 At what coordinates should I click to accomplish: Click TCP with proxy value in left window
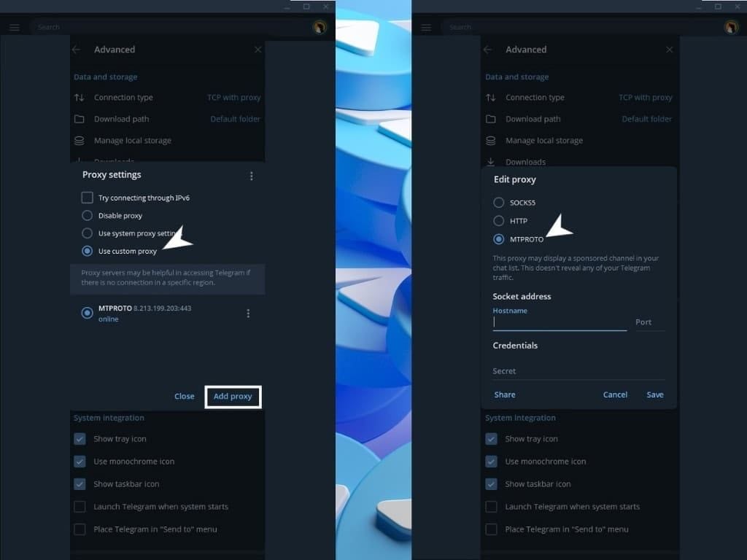(234, 98)
